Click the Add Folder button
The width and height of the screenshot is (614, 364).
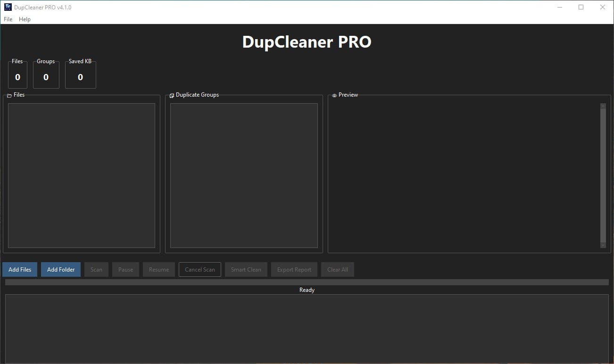pyautogui.click(x=60, y=269)
